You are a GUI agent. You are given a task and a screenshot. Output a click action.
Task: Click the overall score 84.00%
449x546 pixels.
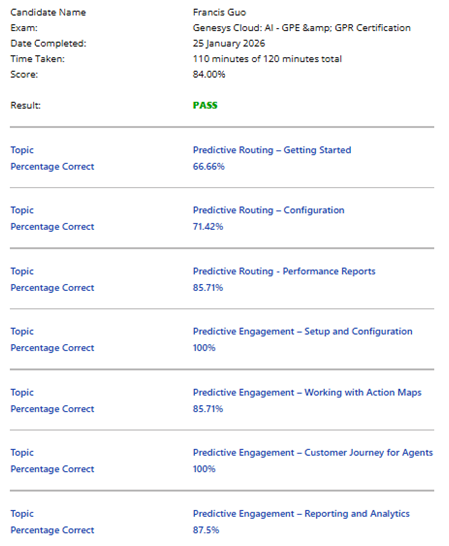coord(209,75)
